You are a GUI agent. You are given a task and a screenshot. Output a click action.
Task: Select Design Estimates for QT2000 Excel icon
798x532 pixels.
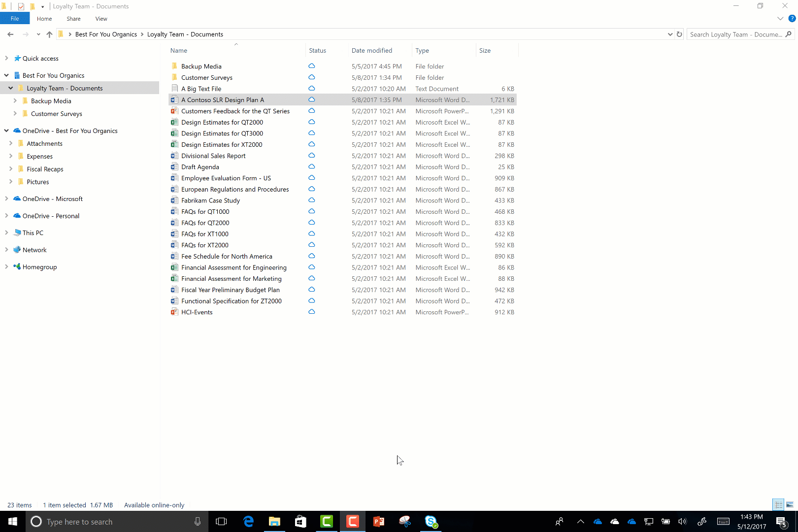[174, 122]
